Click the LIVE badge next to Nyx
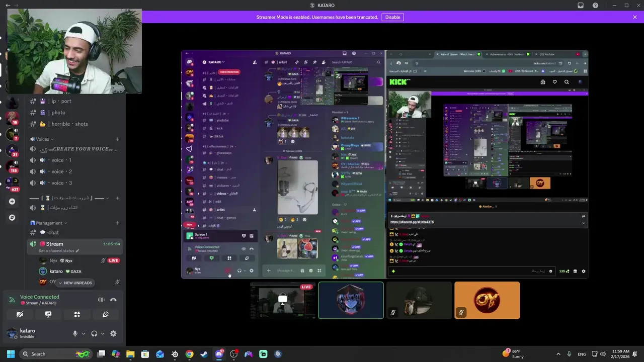The image size is (644, 362). 114,260
